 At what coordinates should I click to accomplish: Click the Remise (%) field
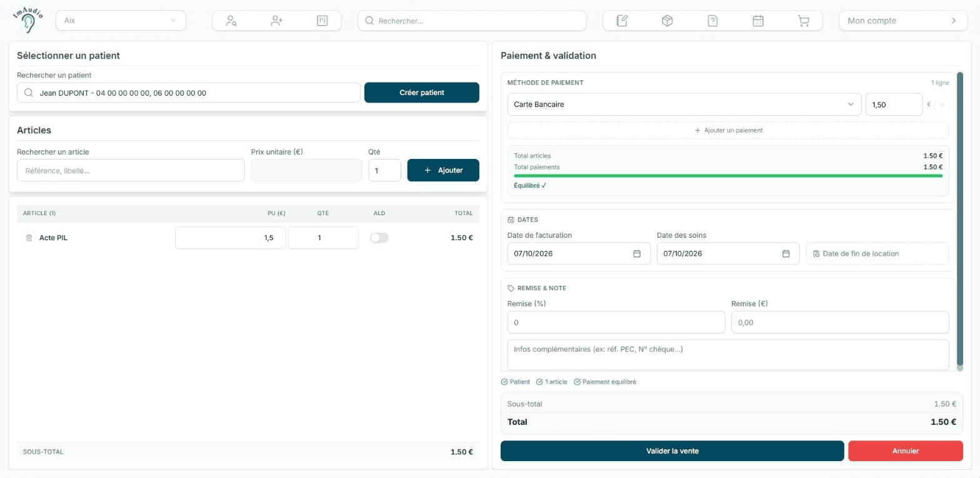click(616, 322)
